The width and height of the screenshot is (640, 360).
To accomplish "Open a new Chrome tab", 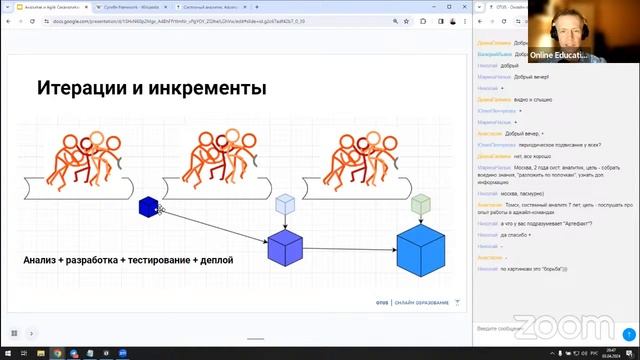I will (x=257, y=7).
